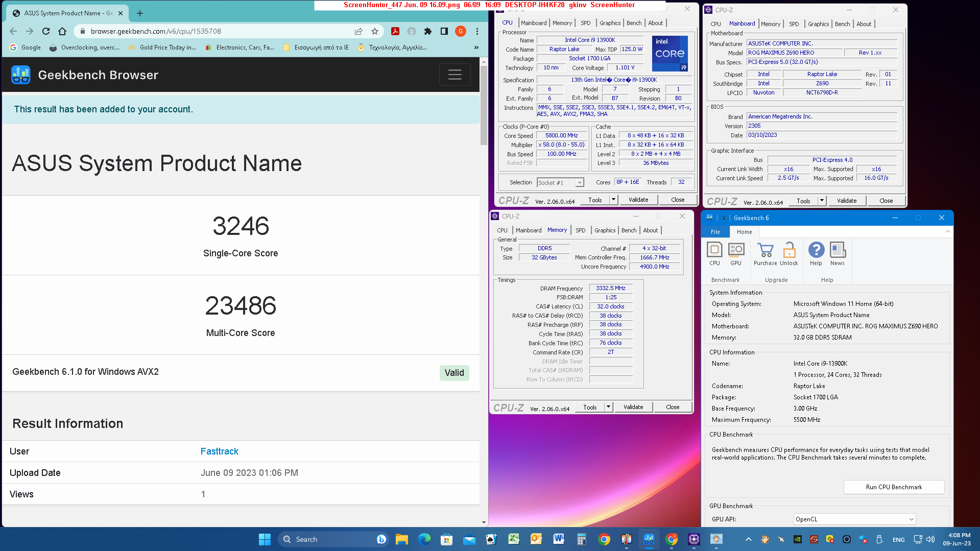
Task: Open Chrome extensions puzzle icon
Action: 428,31
